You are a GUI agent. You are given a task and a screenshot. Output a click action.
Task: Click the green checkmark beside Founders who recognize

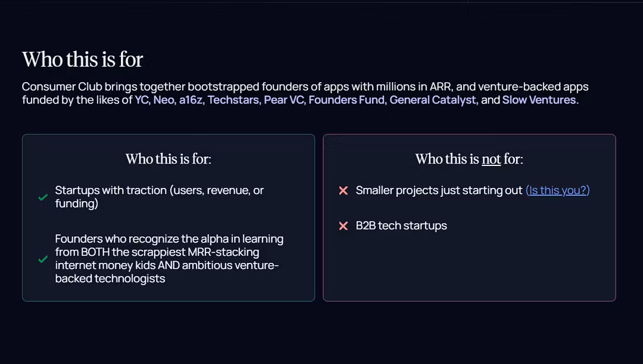pos(43,259)
